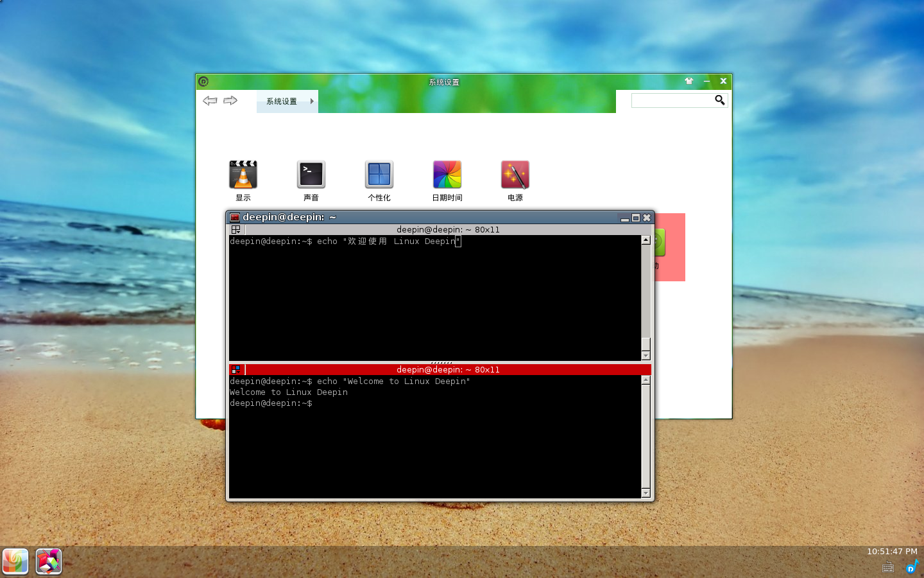This screenshot has height=578, width=924.
Task: Open the 声音 (Sound) settings icon
Action: [x=311, y=174]
